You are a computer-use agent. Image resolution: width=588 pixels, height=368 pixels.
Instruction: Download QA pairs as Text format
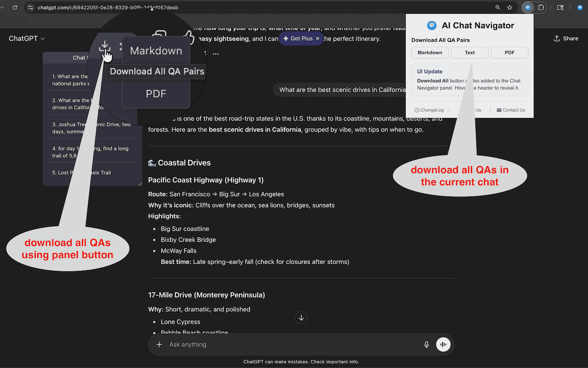(469, 52)
